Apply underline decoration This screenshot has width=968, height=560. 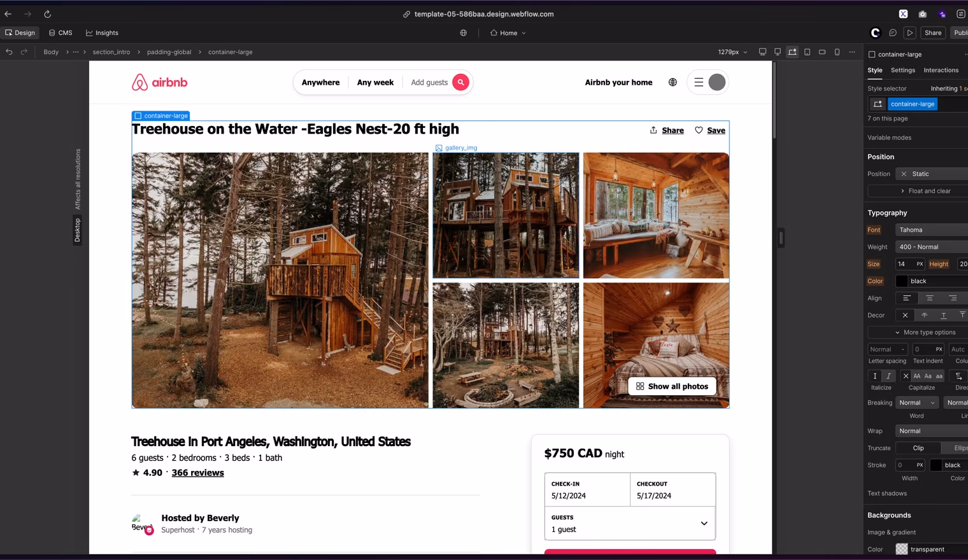click(944, 315)
